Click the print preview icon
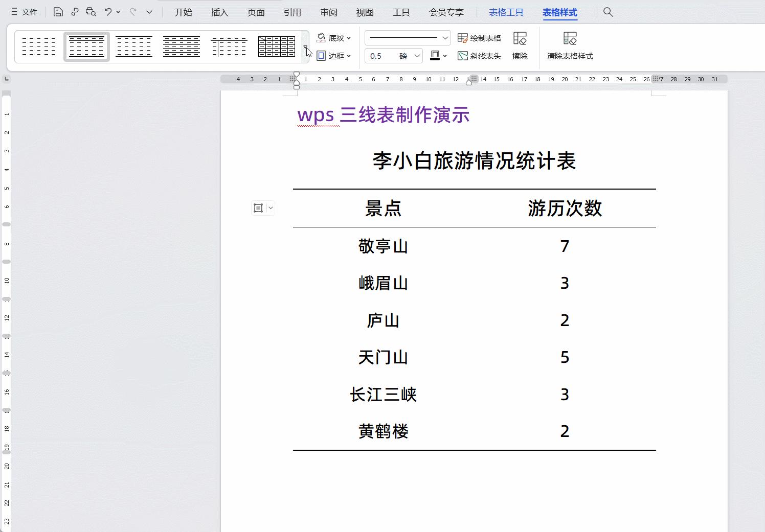This screenshot has height=532, width=765. click(x=91, y=11)
